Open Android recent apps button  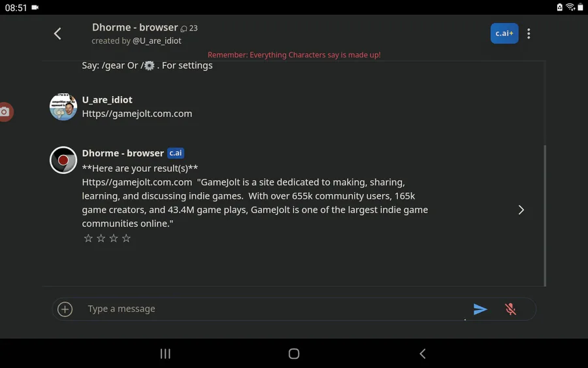coord(165,354)
